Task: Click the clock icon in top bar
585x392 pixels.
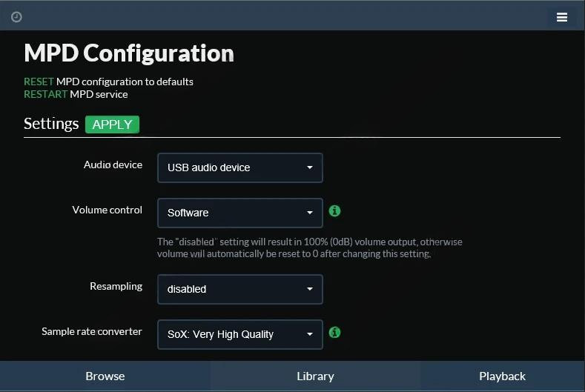Action: point(16,17)
